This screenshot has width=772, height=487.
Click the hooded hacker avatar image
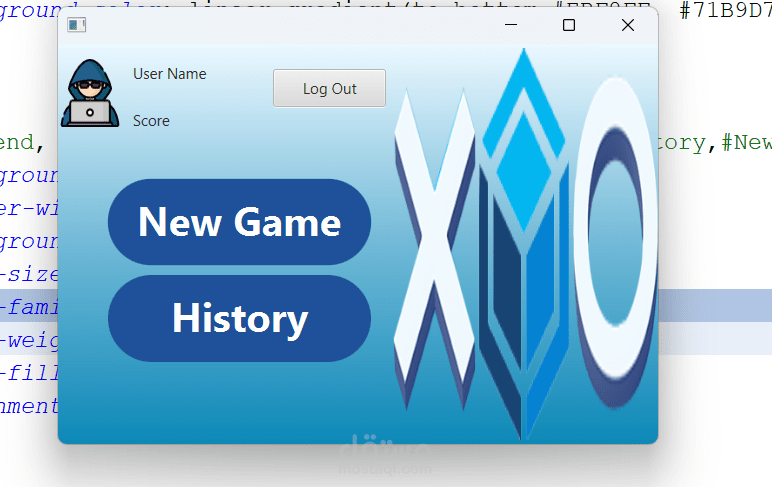(90, 94)
